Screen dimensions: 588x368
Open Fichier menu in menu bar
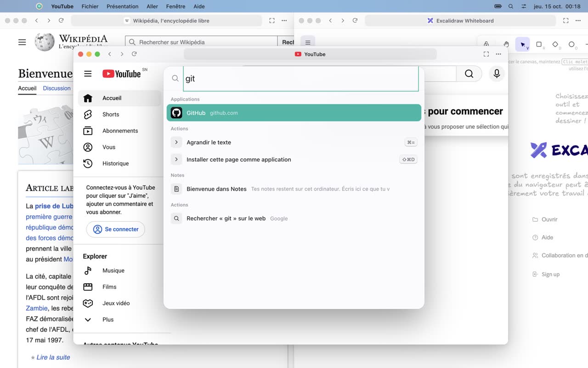point(90,6)
